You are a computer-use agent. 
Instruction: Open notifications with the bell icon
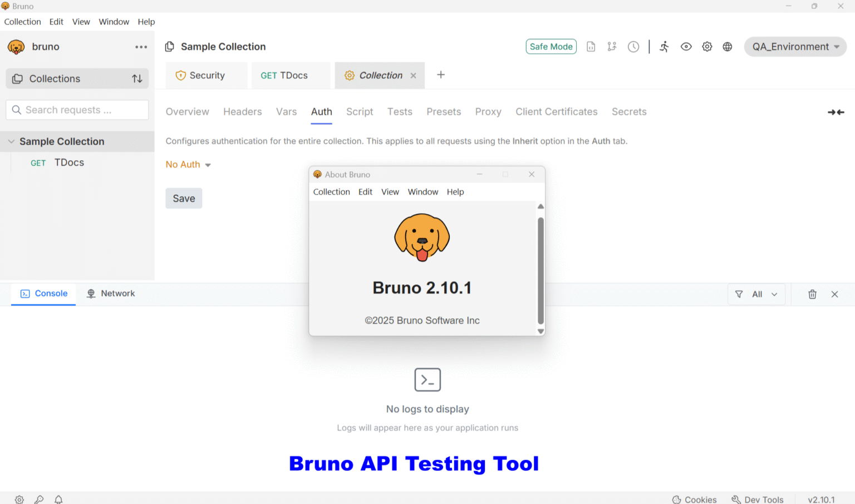58,499
